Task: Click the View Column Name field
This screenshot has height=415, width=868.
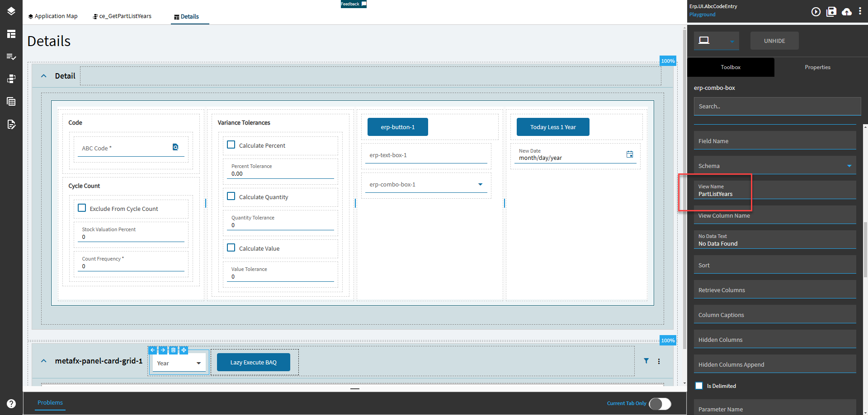Action: pyautogui.click(x=775, y=215)
